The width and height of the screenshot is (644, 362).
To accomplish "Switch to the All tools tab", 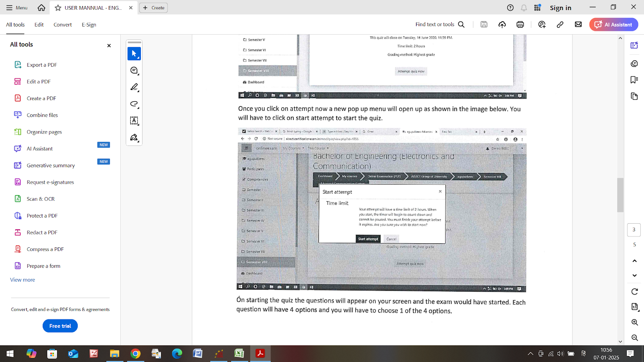I will 15,25.
